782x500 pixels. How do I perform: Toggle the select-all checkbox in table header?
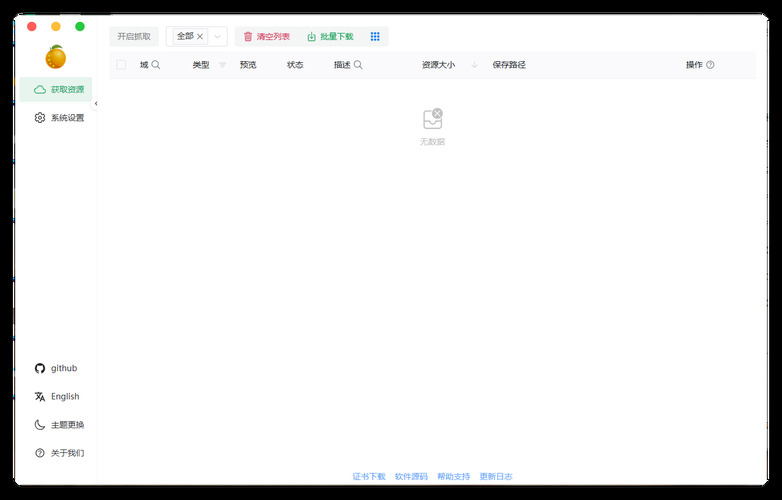pyautogui.click(x=121, y=65)
